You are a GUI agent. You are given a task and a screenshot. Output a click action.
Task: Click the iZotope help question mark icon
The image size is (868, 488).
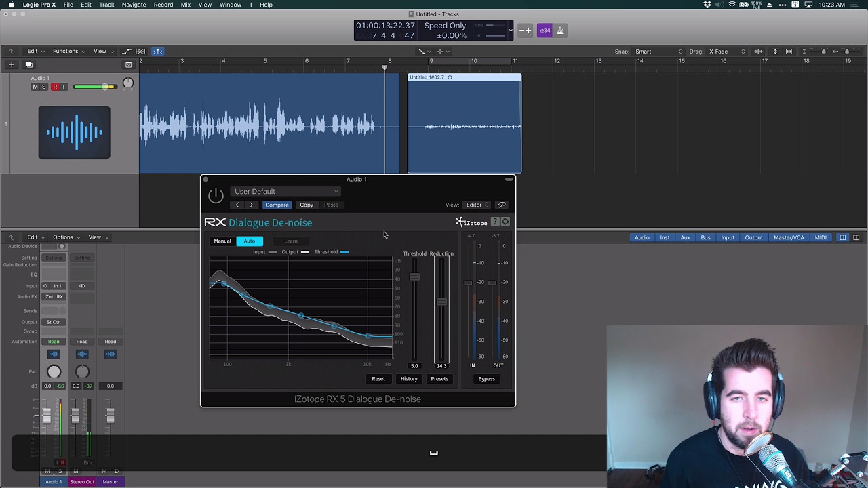(495, 222)
